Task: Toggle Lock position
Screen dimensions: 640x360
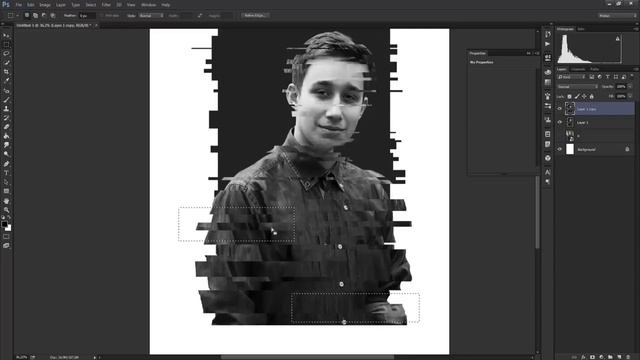Action: (x=584, y=96)
